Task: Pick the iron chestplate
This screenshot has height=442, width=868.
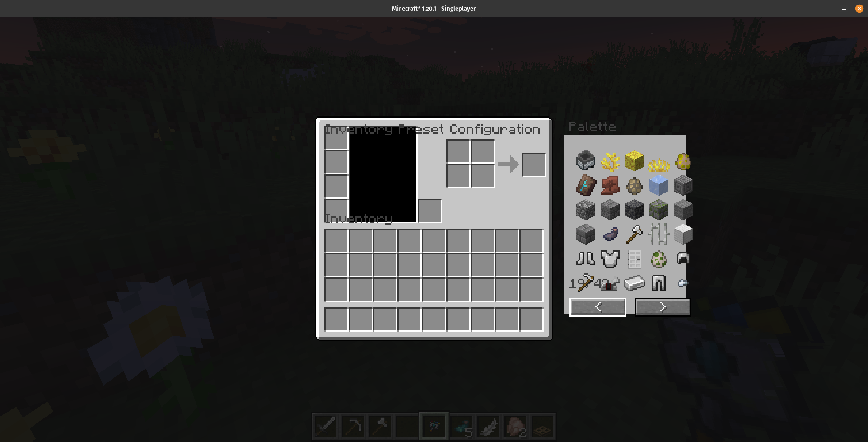Action: pos(610,259)
